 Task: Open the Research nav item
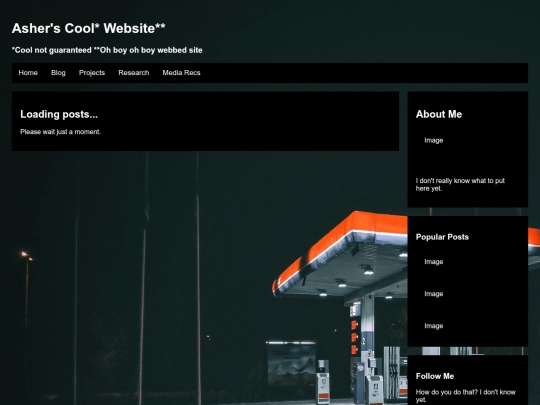point(134,73)
